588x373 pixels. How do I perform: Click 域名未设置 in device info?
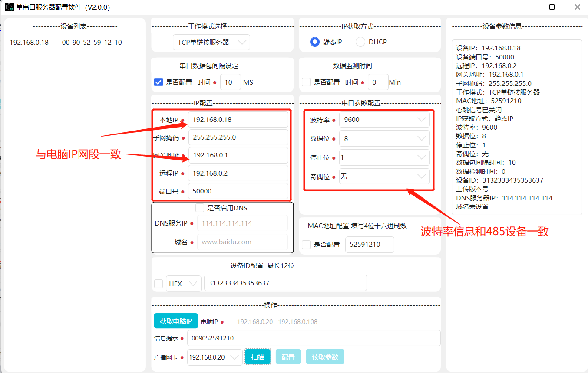472,206
